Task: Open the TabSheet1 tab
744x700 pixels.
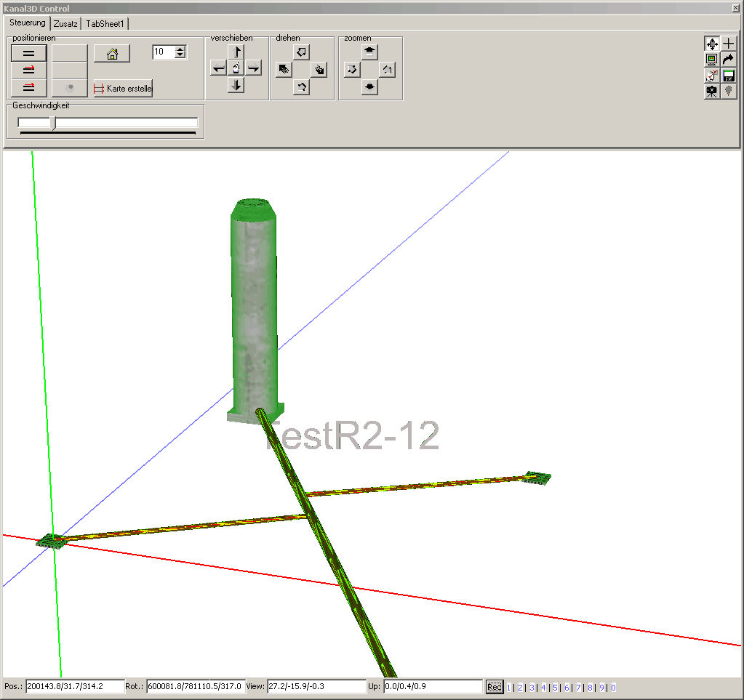Action: click(x=105, y=24)
